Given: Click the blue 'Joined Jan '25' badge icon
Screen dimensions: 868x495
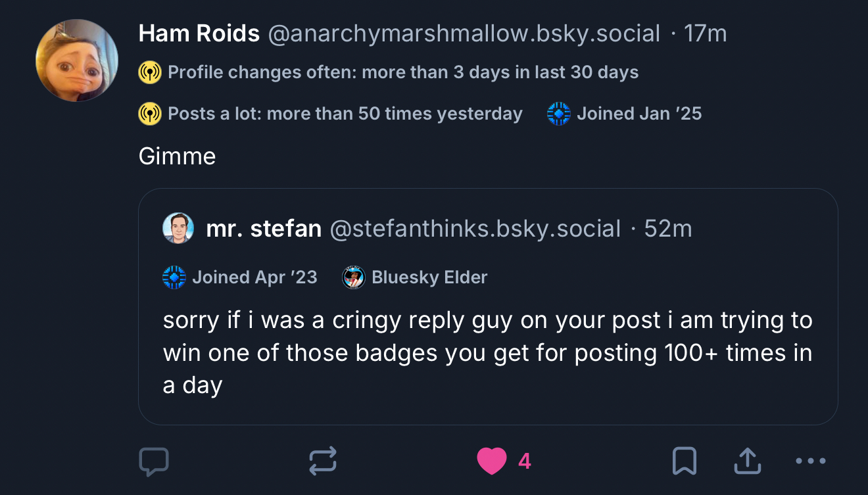Looking at the screenshot, I should pyautogui.click(x=559, y=114).
